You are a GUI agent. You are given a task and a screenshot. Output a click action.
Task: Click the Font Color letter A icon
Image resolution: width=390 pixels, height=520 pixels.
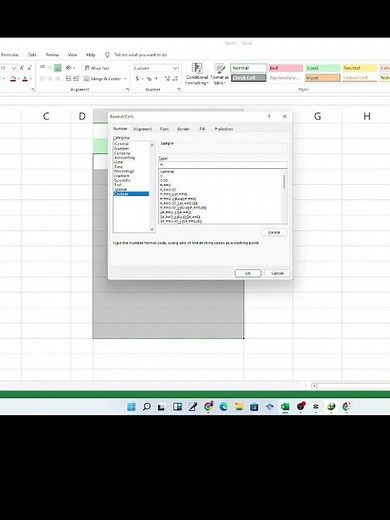pyautogui.click(x=25, y=79)
